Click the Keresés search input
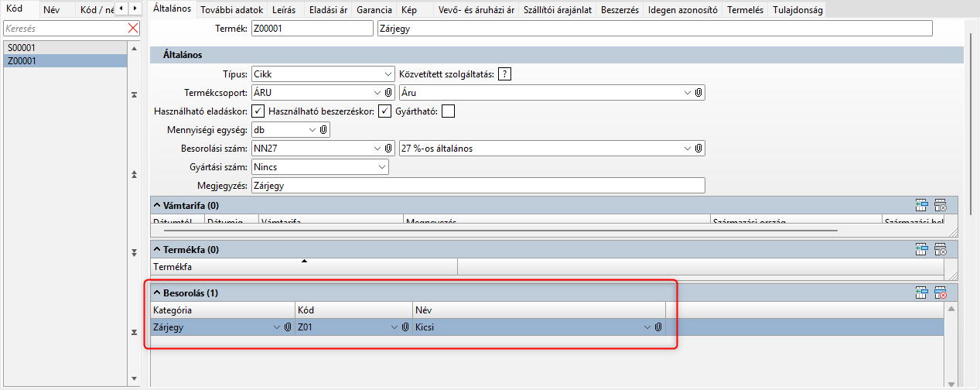The height and width of the screenshot is (390, 980). tap(65, 28)
